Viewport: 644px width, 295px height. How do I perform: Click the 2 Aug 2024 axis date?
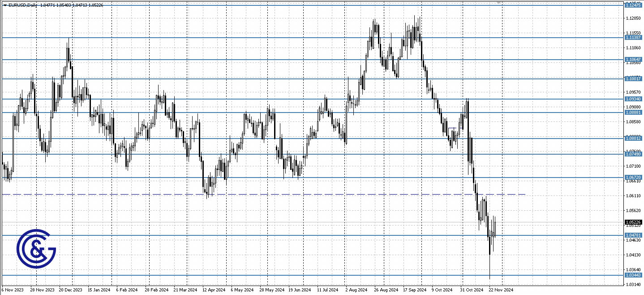(x=356, y=290)
